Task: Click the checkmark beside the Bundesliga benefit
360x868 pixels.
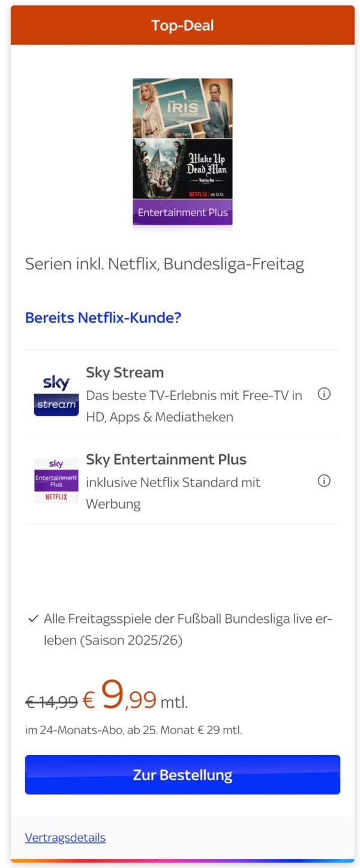Action: [x=34, y=619]
